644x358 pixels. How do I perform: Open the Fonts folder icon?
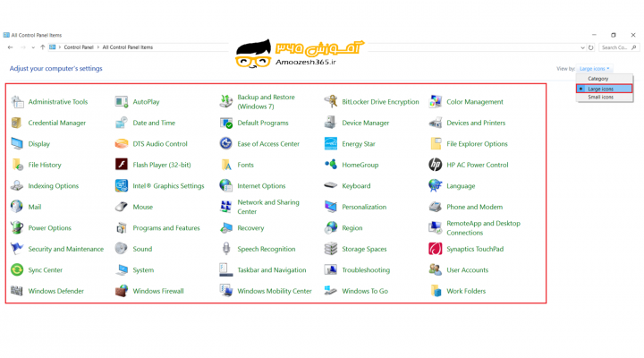click(226, 165)
